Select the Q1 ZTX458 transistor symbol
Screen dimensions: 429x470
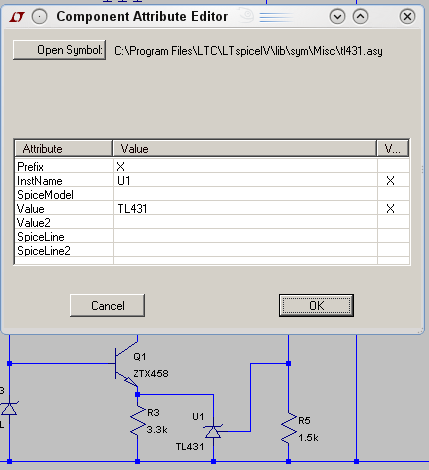(126, 365)
